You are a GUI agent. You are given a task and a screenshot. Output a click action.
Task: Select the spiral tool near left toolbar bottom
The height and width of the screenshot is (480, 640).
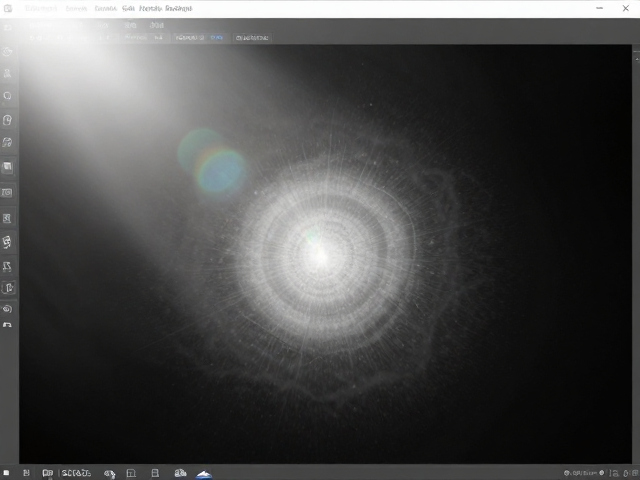point(7,309)
